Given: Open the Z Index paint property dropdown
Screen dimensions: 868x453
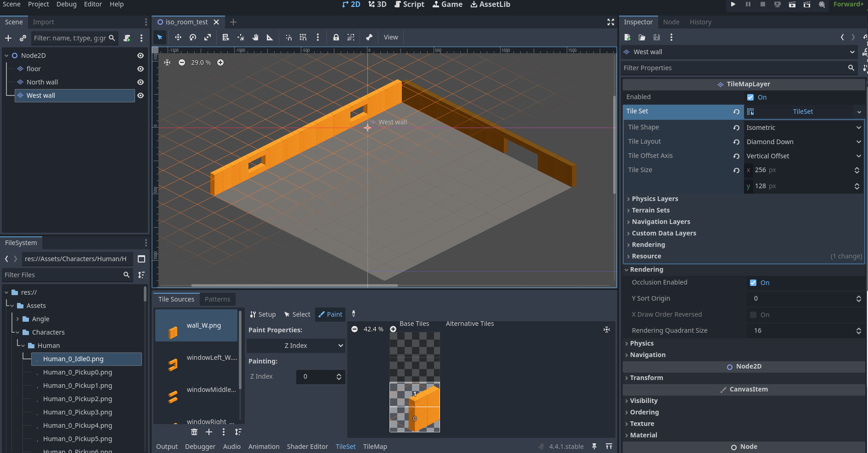Looking at the screenshot, I should point(296,346).
